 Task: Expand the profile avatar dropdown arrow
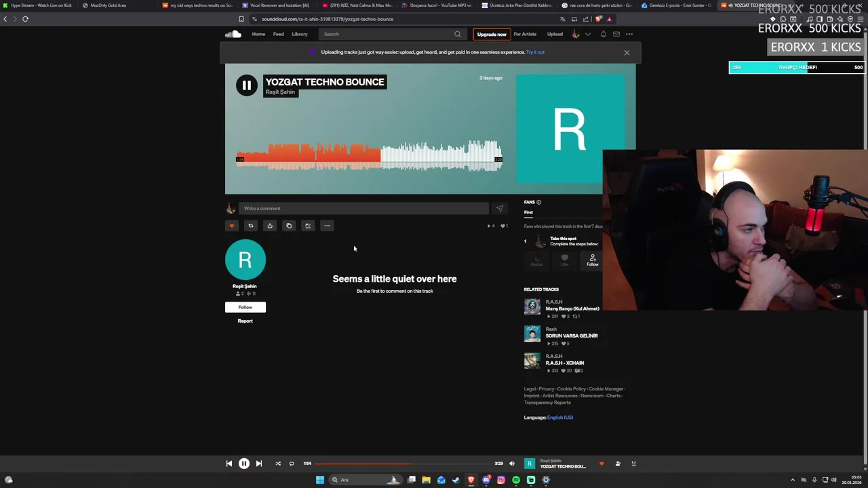pos(588,34)
